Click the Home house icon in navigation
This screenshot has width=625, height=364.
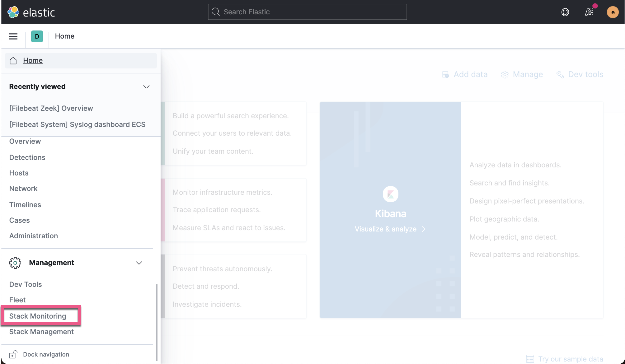click(x=13, y=60)
